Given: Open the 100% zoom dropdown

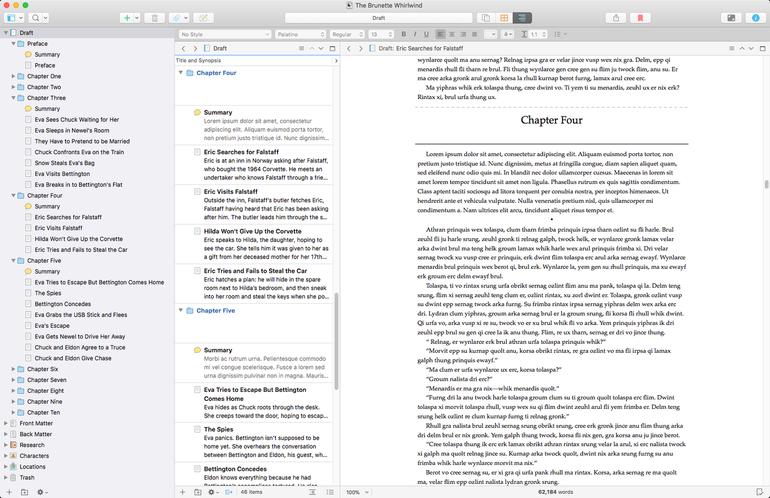Looking at the screenshot, I should tap(357, 492).
